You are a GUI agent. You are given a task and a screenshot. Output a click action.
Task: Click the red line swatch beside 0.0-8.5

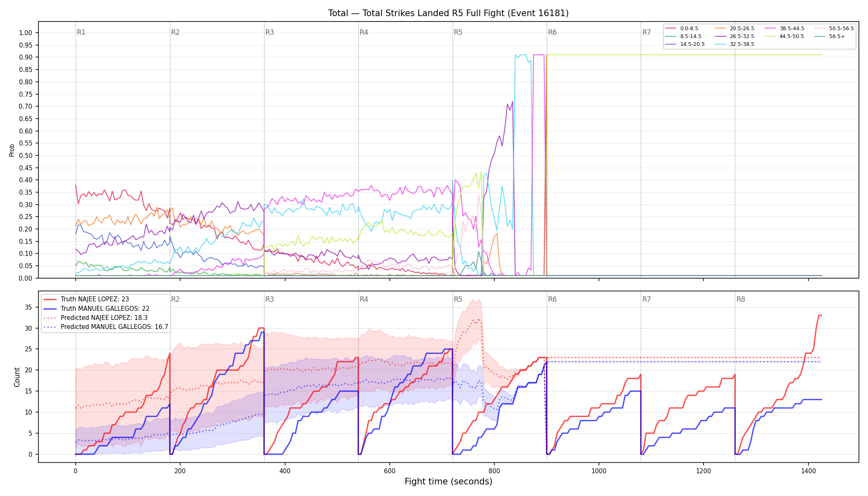(671, 29)
